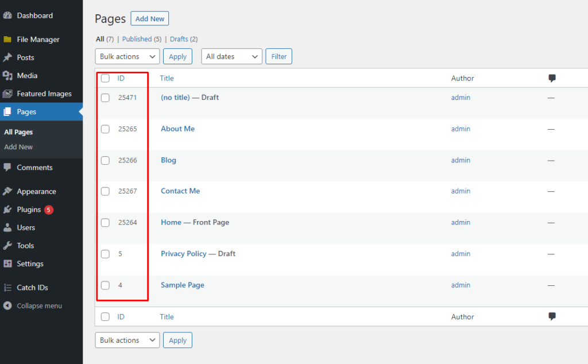
Task: Click the Plugins plug icon
Action: (7, 210)
